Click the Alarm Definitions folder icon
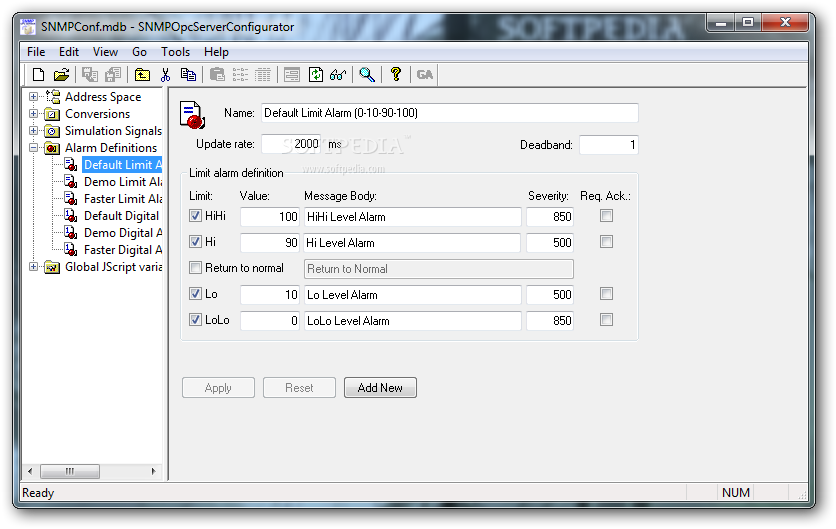The image size is (836, 529). click(x=52, y=148)
